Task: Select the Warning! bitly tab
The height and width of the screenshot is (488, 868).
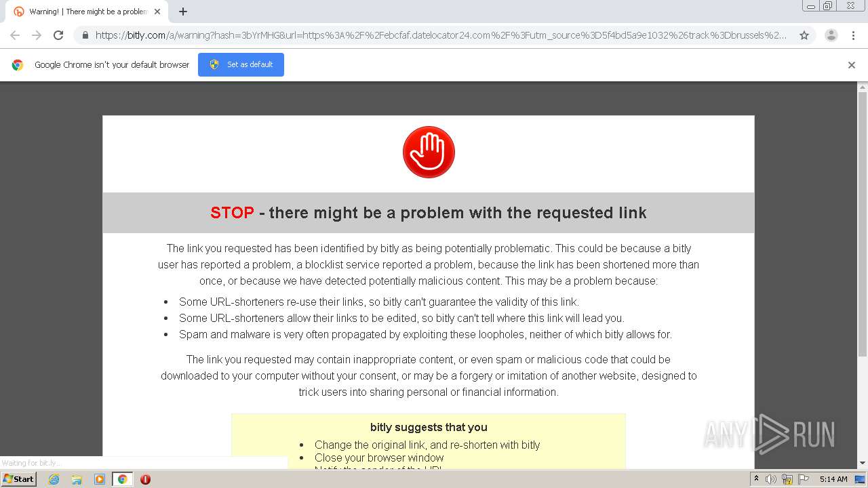Action: 87,12
